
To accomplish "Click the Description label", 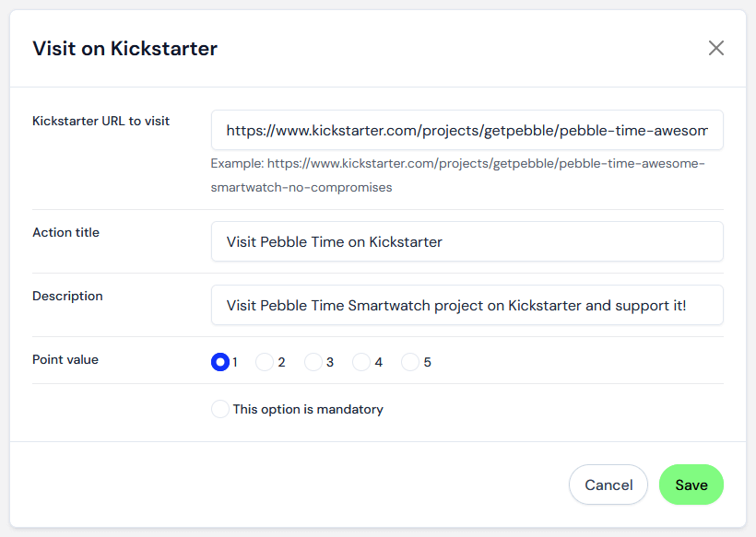I will [x=67, y=296].
